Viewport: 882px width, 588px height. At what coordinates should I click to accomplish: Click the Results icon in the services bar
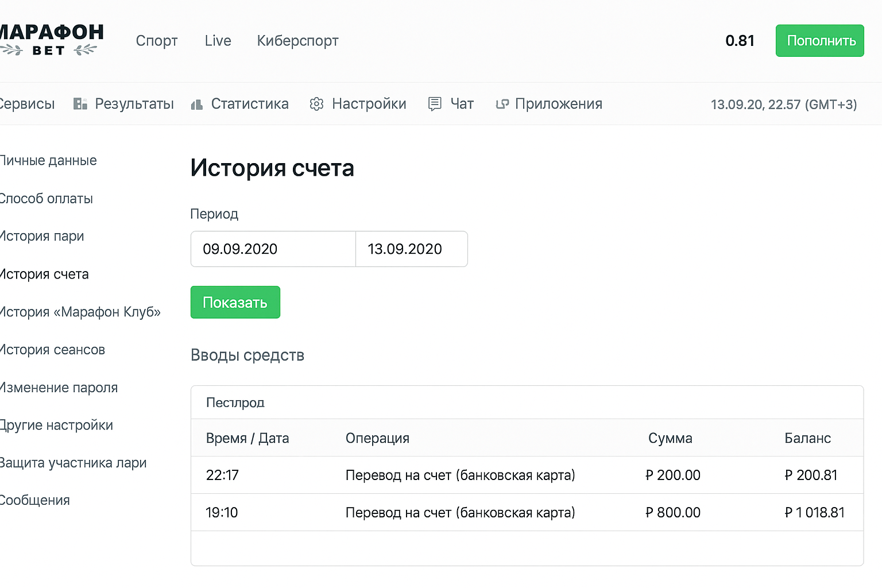coord(80,104)
